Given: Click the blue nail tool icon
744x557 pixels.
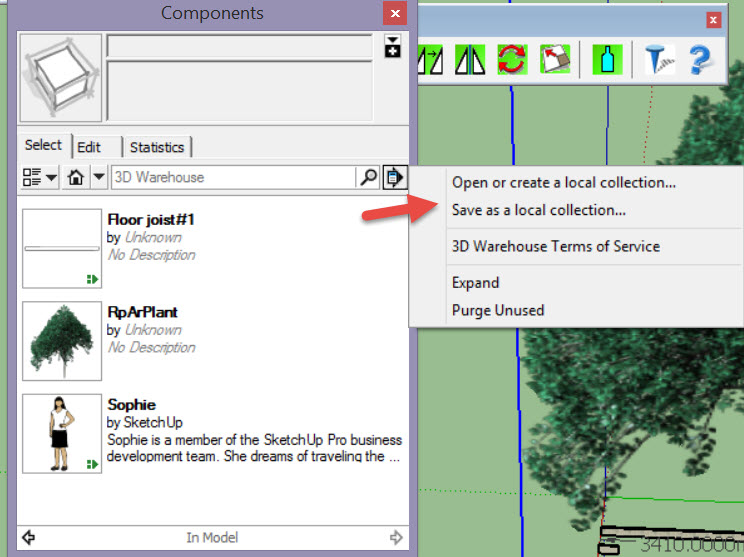Looking at the screenshot, I should [656, 59].
